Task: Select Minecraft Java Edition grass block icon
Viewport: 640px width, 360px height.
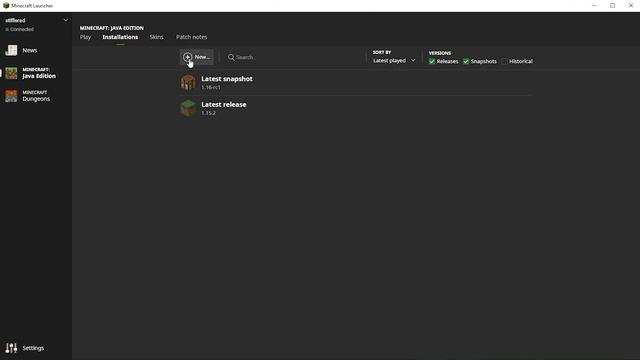Action: pos(11,73)
